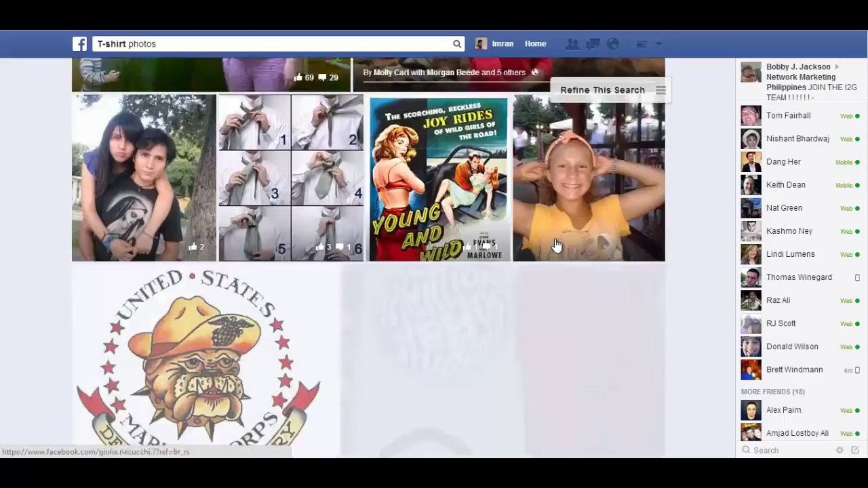Click the chat sidebar pop-out icon

click(x=855, y=450)
